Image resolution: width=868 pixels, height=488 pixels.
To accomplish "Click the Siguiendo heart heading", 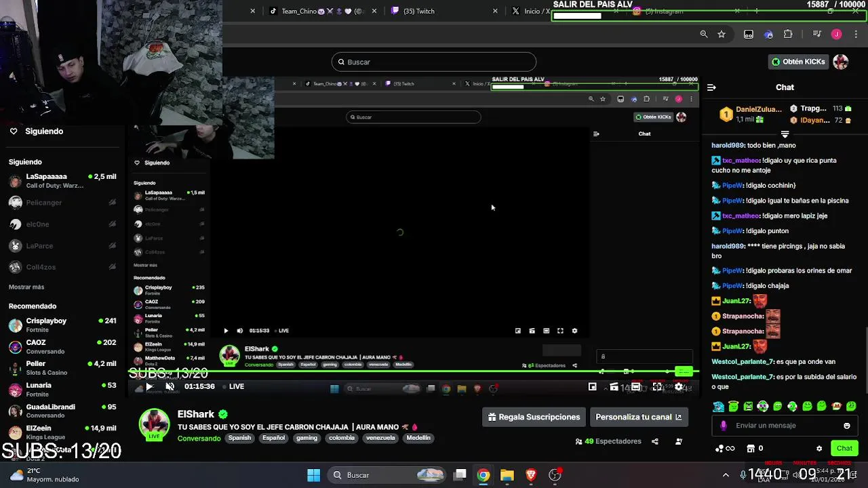I will pyautogui.click(x=37, y=131).
